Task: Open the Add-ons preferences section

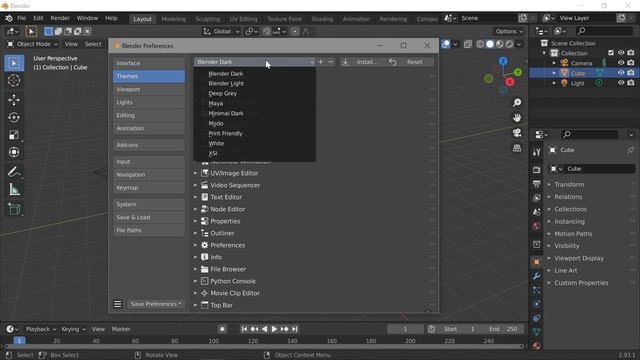Action: tap(149, 145)
